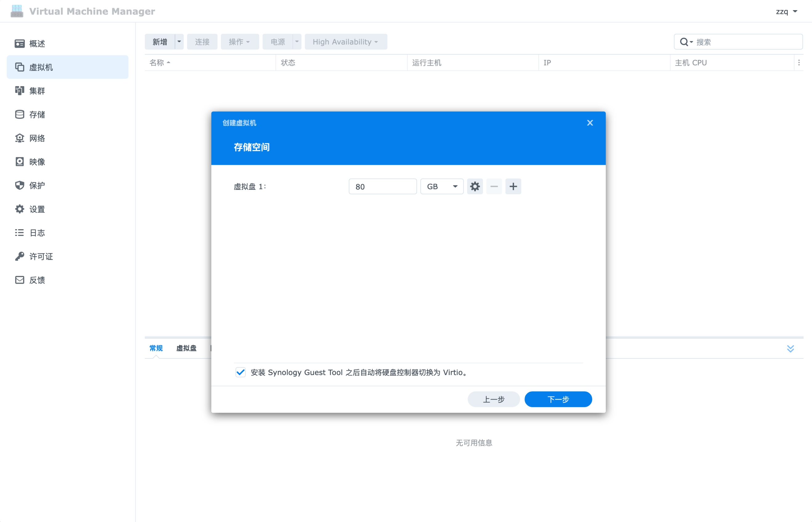
Task: Click 上一步 to go back
Action: pyautogui.click(x=493, y=399)
